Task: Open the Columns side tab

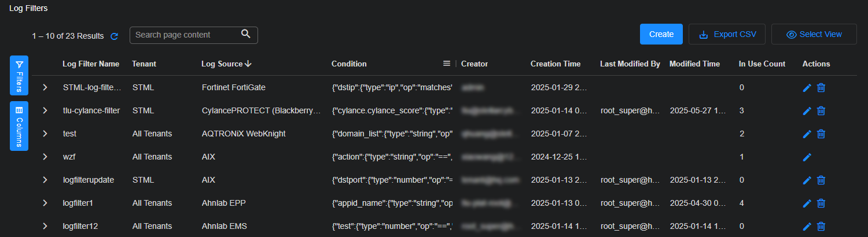Action: (x=19, y=125)
